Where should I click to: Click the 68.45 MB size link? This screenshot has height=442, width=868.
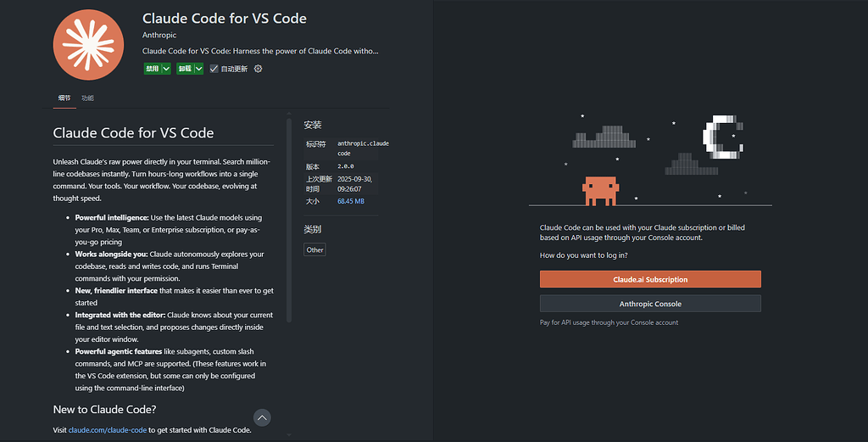point(351,201)
